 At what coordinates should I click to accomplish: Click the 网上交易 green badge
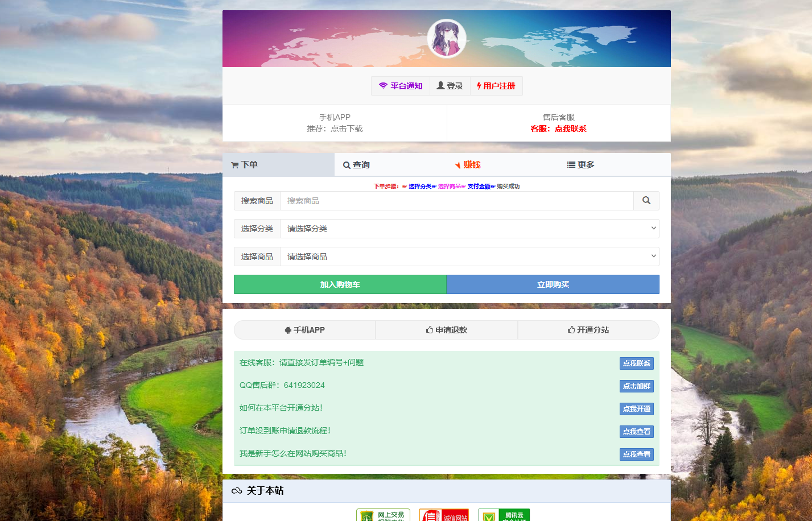click(383, 515)
